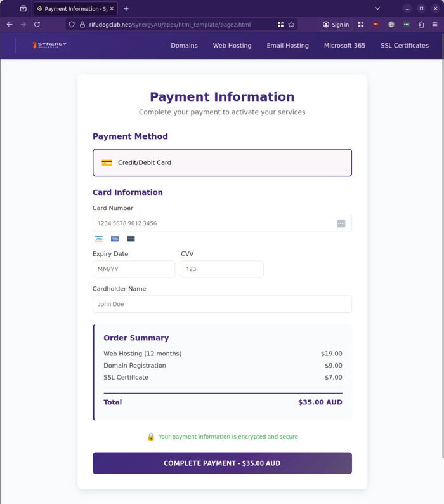The image size is (444, 504).
Task: Open the Domains menu item
Action: (184, 46)
